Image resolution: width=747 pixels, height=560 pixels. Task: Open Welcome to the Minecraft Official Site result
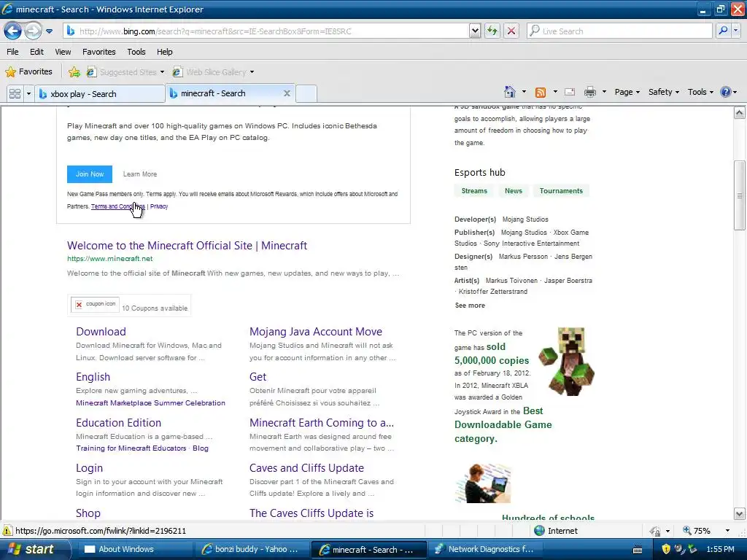187,246
